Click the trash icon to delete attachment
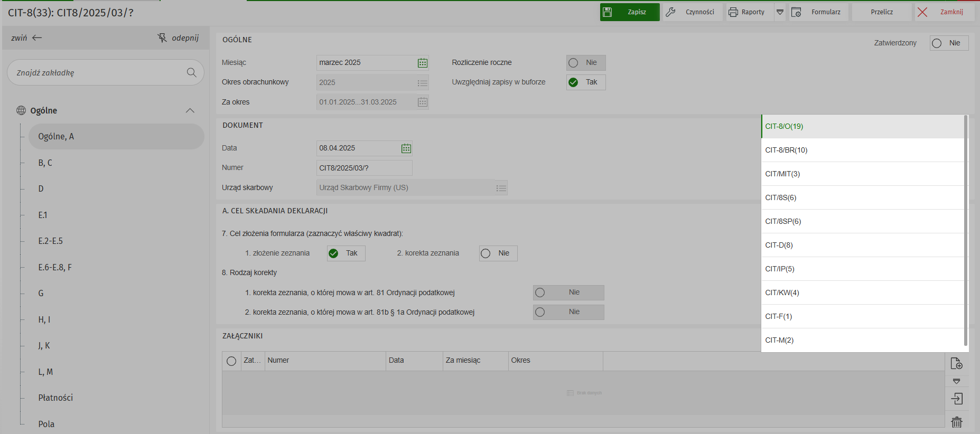The width and height of the screenshot is (980, 434). point(956,422)
